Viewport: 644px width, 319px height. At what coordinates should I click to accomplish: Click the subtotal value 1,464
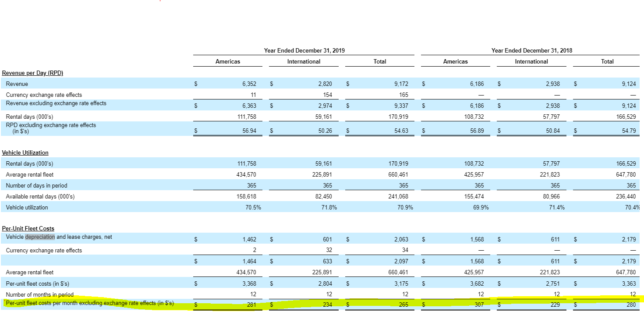(249, 261)
